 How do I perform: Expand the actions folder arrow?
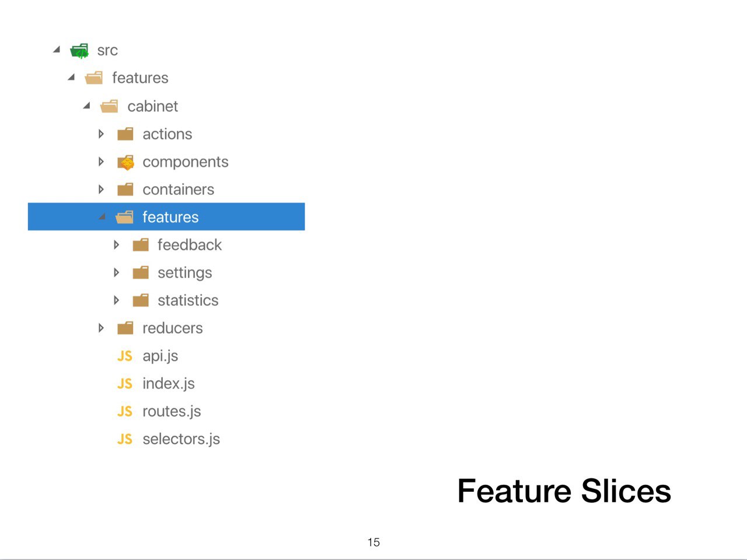point(101,134)
